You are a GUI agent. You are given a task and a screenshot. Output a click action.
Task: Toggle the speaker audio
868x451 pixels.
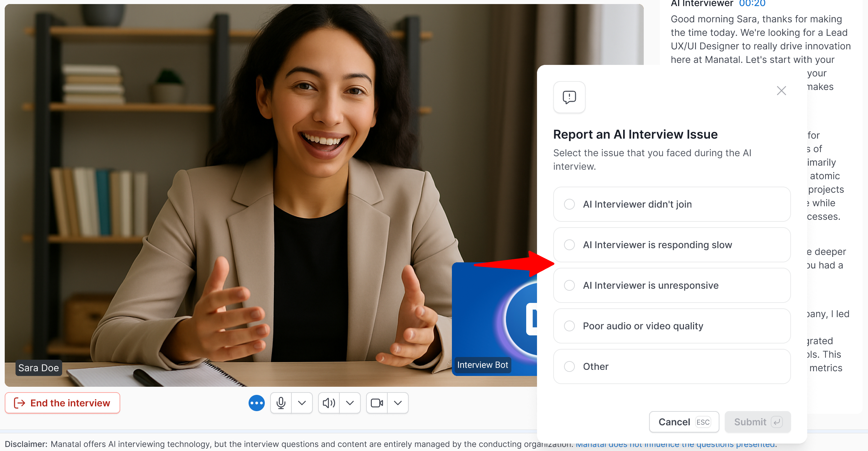(329, 403)
